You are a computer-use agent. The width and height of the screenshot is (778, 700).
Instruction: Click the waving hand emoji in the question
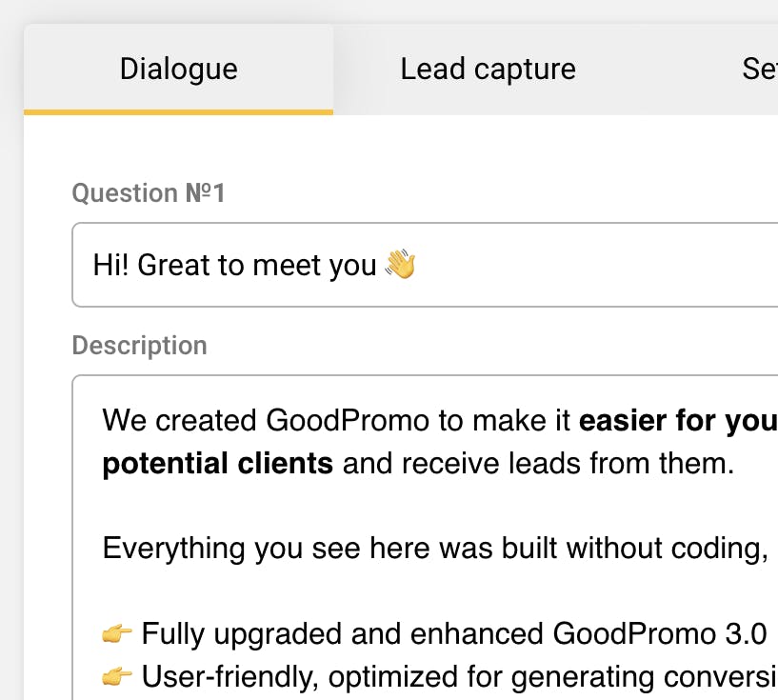(x=400, y=264)
